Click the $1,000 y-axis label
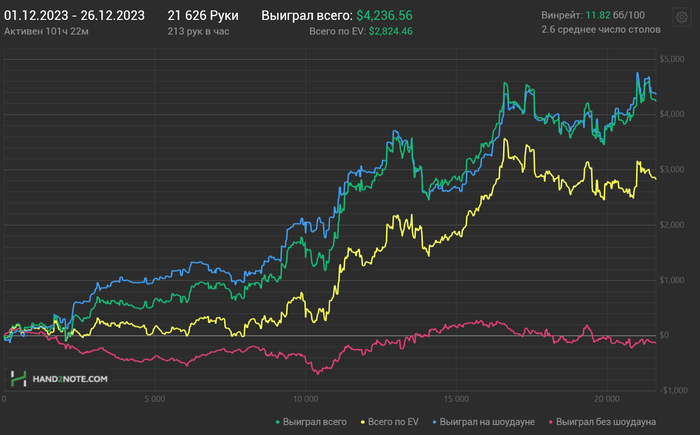The width and height of the screenshot is (700, 435). point(672,280)
